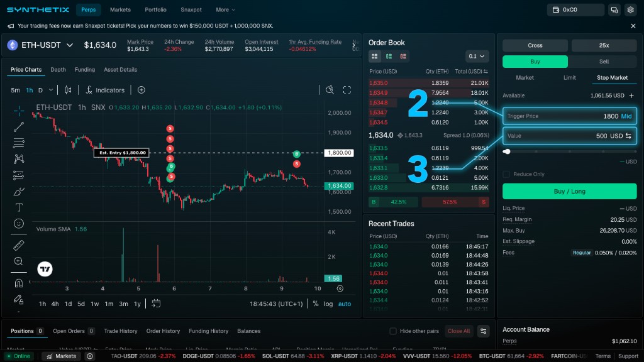Screen dimensions: 644x362
Task: Enable the Reduce Only checkbox
Action: (506, 175)
